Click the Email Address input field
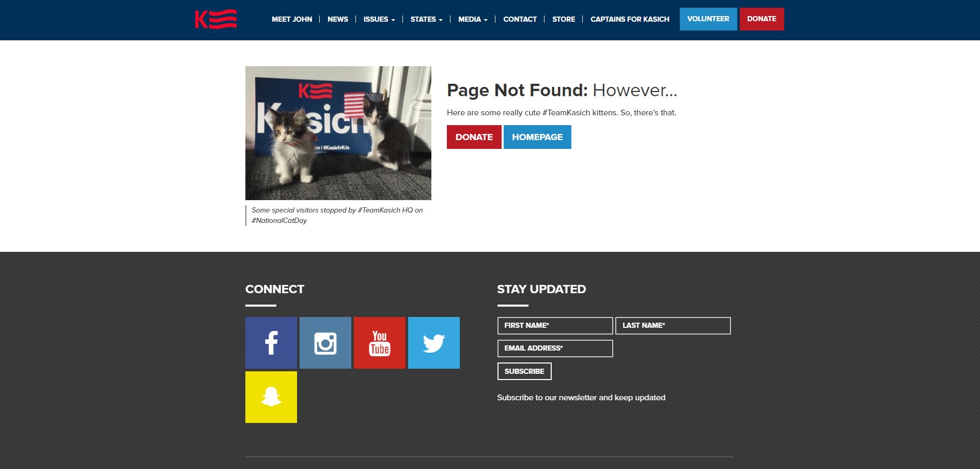 (x=555, y=349)
